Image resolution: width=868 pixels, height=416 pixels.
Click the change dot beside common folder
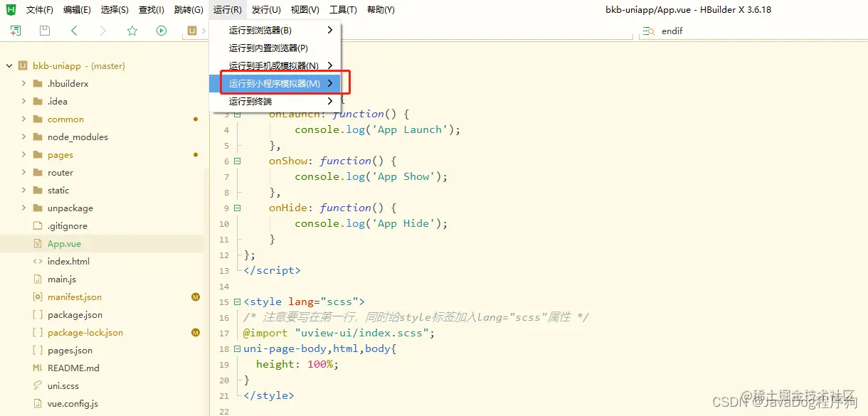point(196,119)
